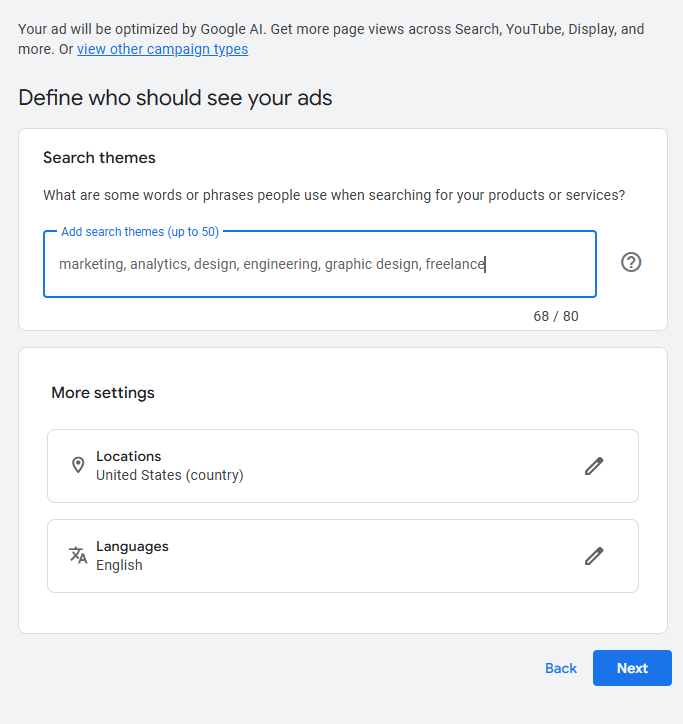683x724 pixels.
Task: Click the '68 / 80' character counter
Action: point(556,316)
